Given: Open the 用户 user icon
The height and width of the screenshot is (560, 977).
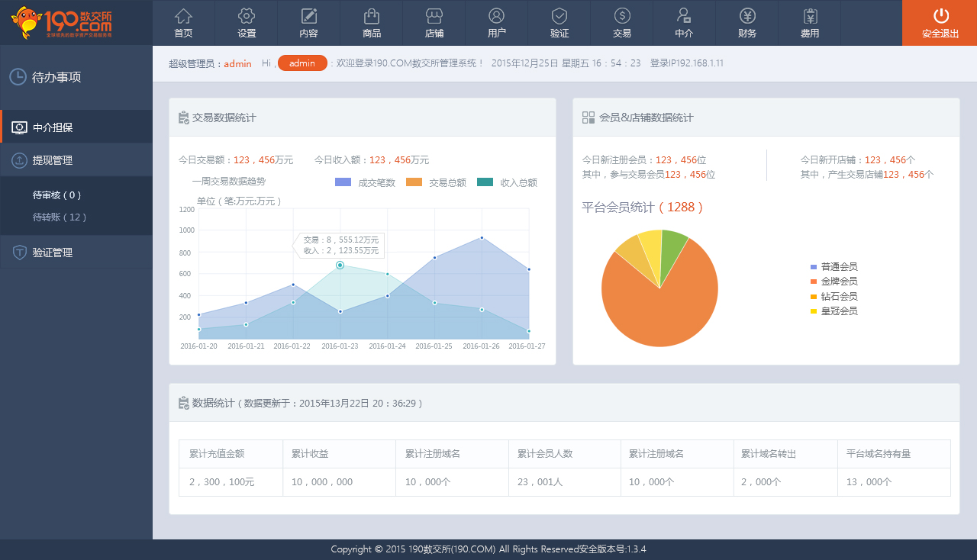Looking at the screenshot, I should tap(497, 16).
